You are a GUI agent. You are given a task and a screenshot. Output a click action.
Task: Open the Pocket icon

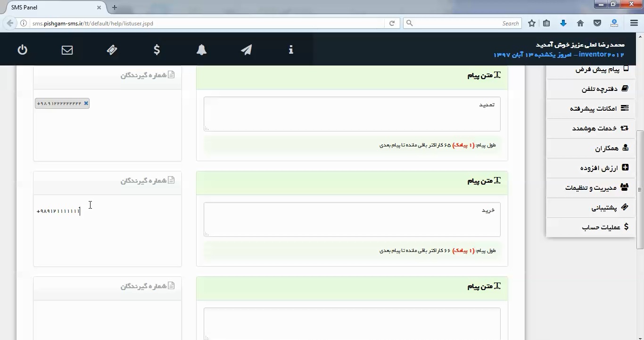pos(597,23)
